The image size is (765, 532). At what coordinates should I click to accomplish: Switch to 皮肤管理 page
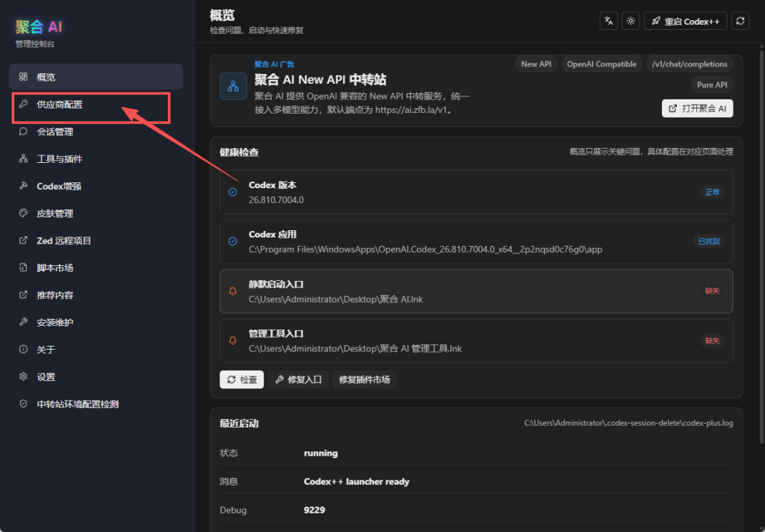click(96, 213)
